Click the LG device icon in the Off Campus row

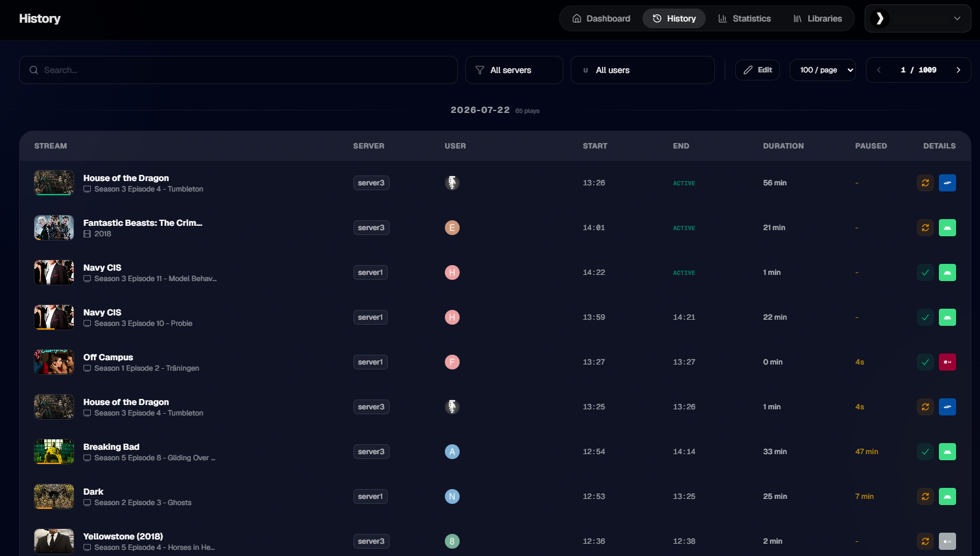pyautogui.click(x=947, y=362)
